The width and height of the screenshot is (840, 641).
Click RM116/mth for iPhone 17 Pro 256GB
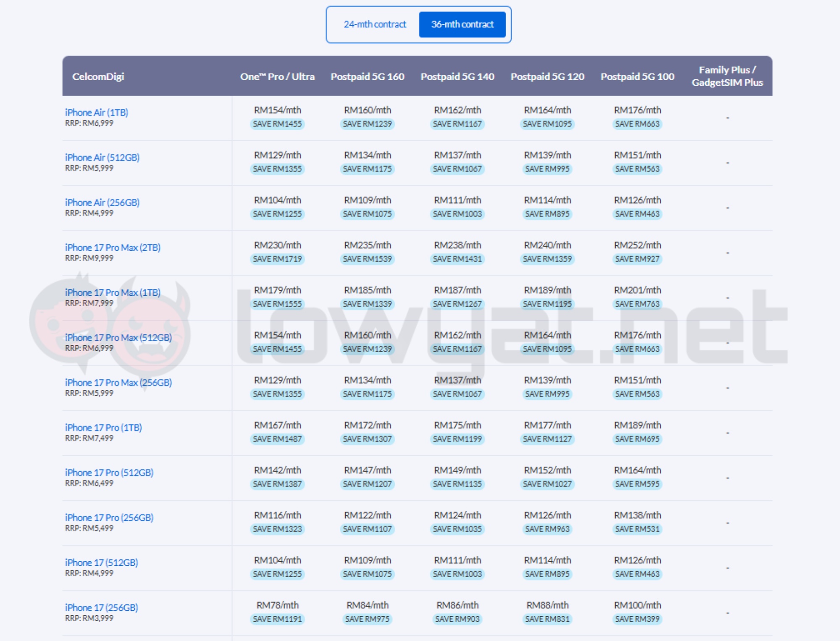tap(277, 515)
